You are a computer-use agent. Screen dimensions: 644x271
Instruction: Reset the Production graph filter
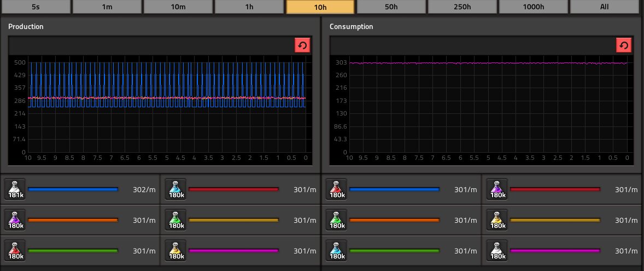pos(302,45)
